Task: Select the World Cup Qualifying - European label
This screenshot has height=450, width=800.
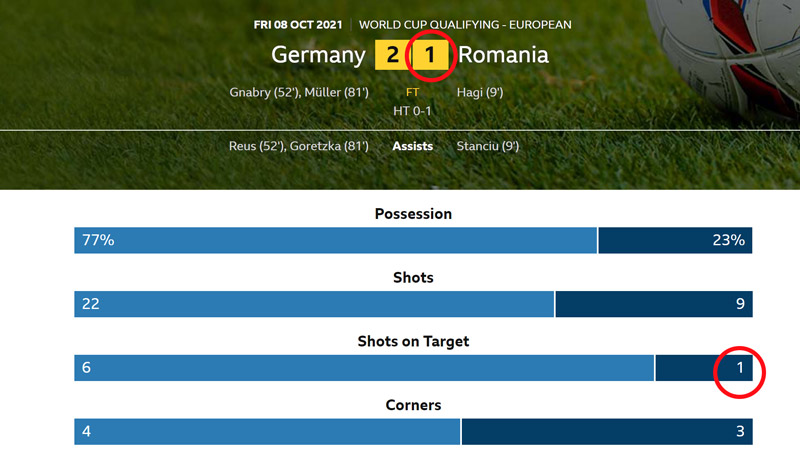Action: pos(465,24)
